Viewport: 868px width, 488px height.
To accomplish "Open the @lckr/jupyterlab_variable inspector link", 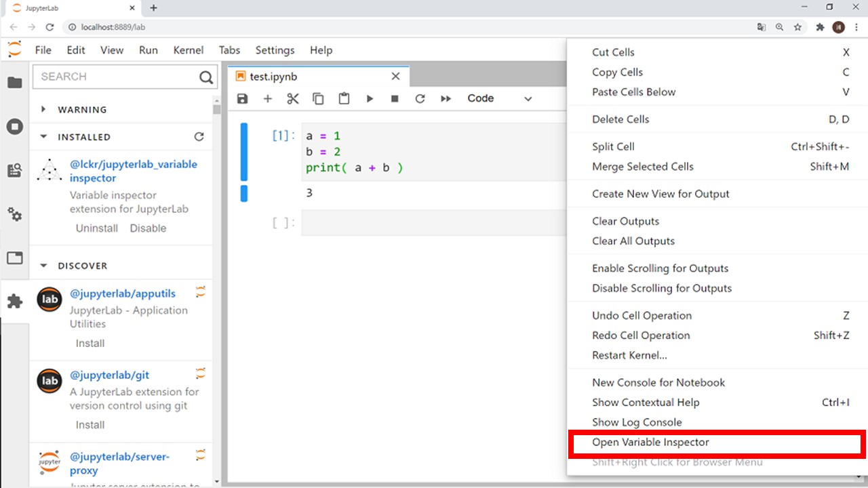I will (134, 171).
